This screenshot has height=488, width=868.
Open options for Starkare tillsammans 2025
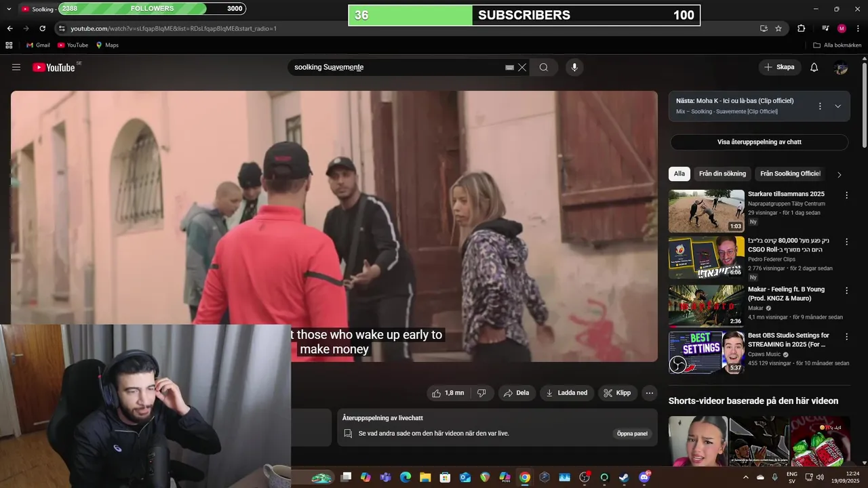(846, 195)
